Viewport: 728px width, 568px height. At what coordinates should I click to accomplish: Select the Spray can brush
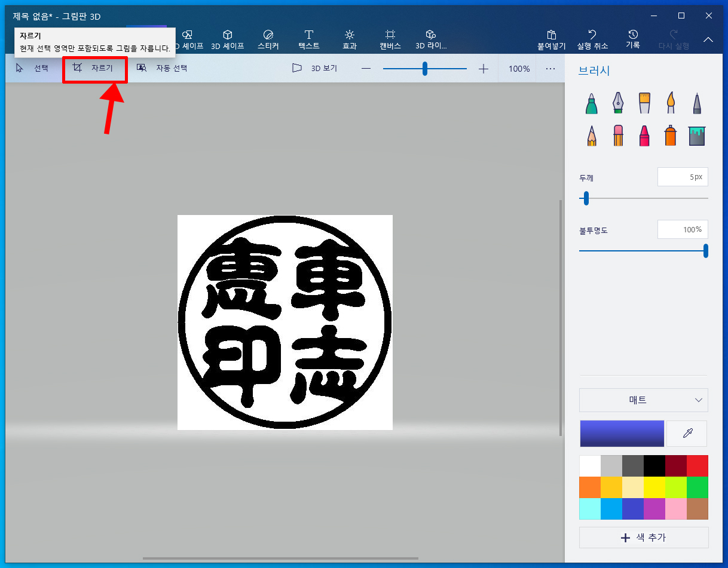(670, 136)
